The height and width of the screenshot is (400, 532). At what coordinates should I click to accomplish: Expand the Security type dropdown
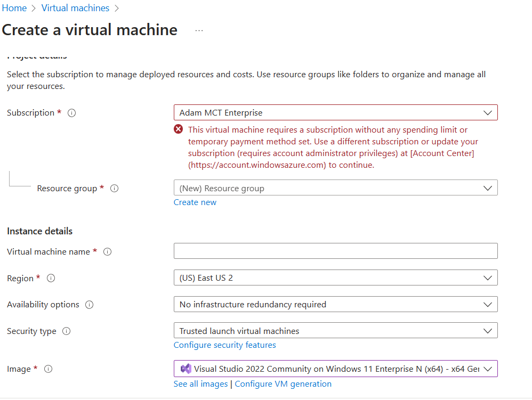coord(335,331)
